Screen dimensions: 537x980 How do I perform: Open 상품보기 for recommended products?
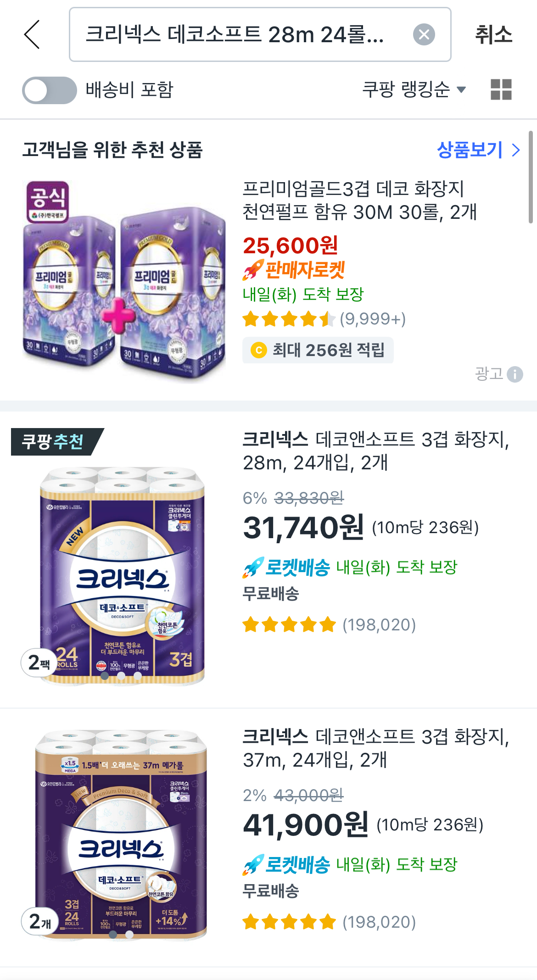[478, 150]
